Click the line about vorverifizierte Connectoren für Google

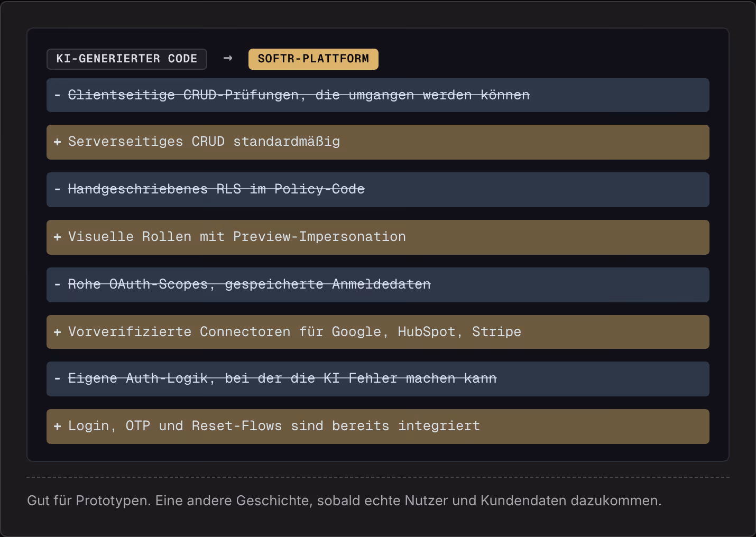(x=378, y=332)
